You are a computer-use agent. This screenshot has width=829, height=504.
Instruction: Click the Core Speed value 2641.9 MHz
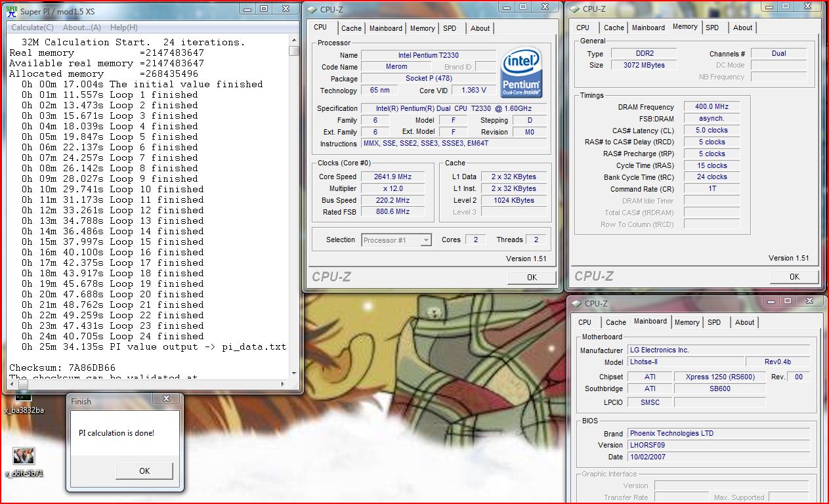click(x=393, y=177)
